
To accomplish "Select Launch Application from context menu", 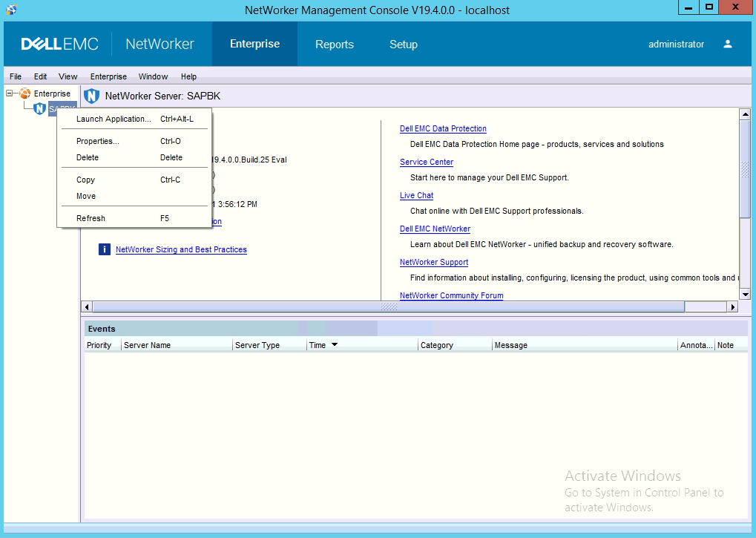I will click(114, 119).
